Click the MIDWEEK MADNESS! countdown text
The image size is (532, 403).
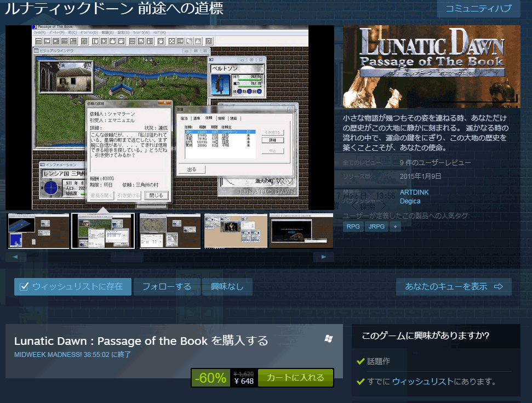pos(72,354)
